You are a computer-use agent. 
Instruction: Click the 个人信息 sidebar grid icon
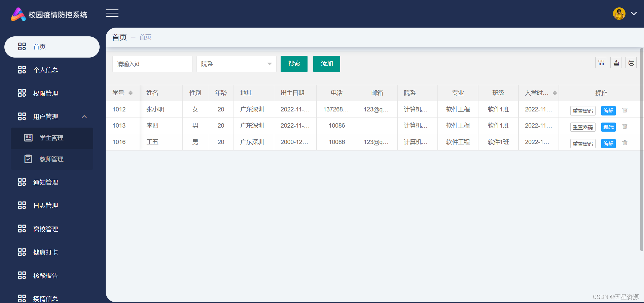pos(22,70)
